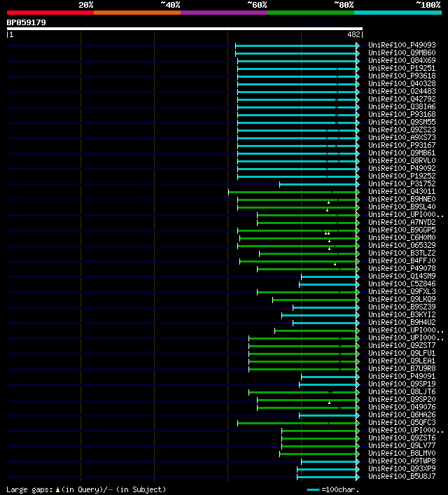Click the arrowhead ending the B5U8J7 bar
Viewport: 448px width, 495px height.
(x=358, y=477)
